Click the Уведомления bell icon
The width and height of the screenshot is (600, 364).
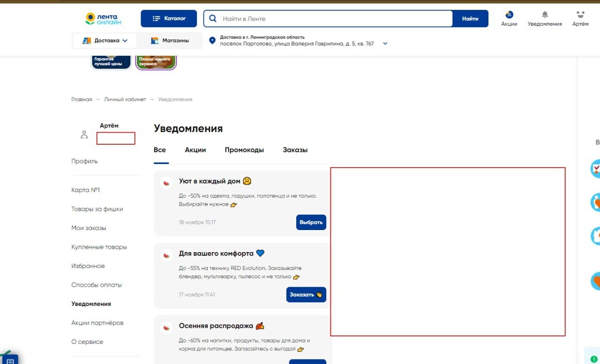(544, 15)
